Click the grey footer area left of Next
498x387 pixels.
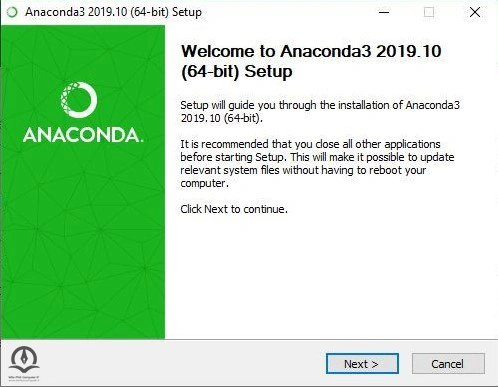click(182, 363)
